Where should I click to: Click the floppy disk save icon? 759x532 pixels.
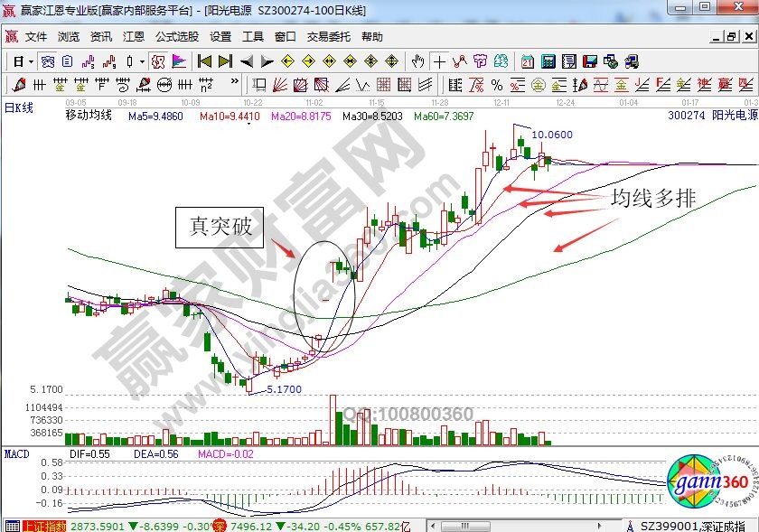pos(590,61)
